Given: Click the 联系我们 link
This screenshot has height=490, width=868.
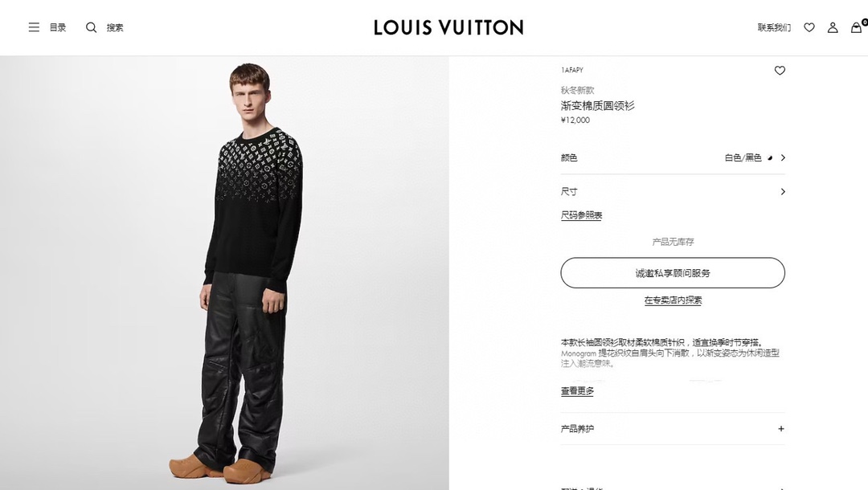Looking at the screenshot, I should pos(774,27).
